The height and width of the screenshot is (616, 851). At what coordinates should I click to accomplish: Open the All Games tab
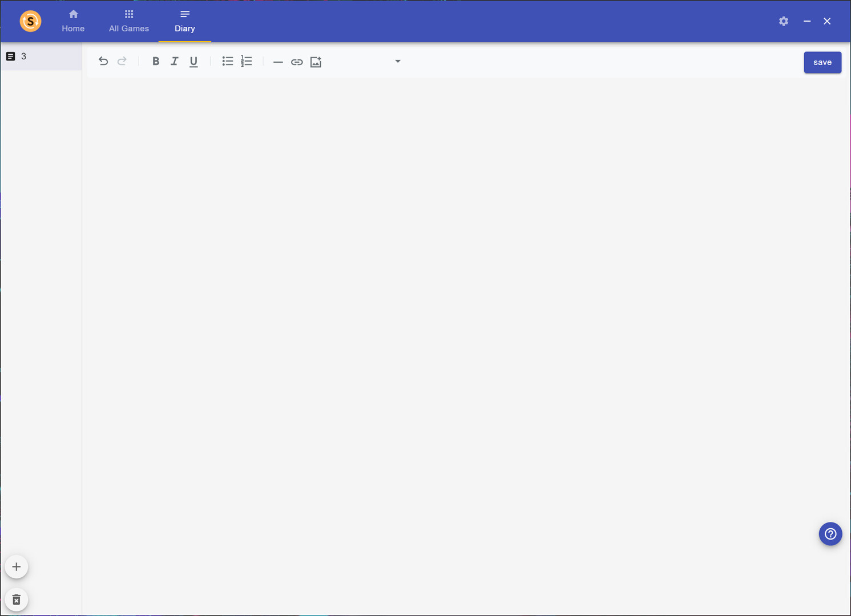[129, 21]
